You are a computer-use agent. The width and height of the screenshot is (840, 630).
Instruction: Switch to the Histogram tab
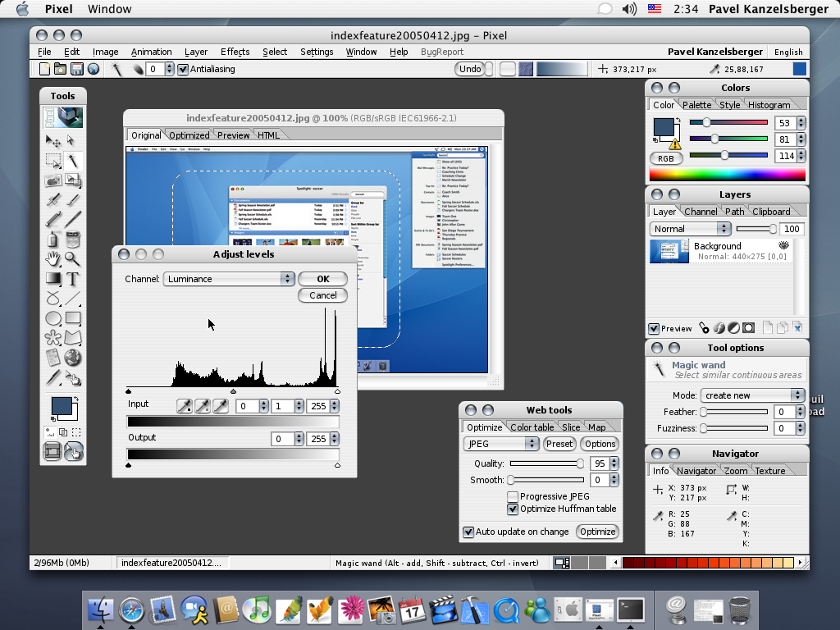(769, 105)
